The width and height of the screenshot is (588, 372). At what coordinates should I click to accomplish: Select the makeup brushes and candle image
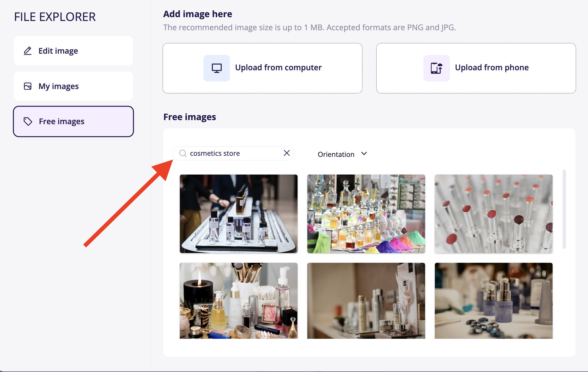238,301
